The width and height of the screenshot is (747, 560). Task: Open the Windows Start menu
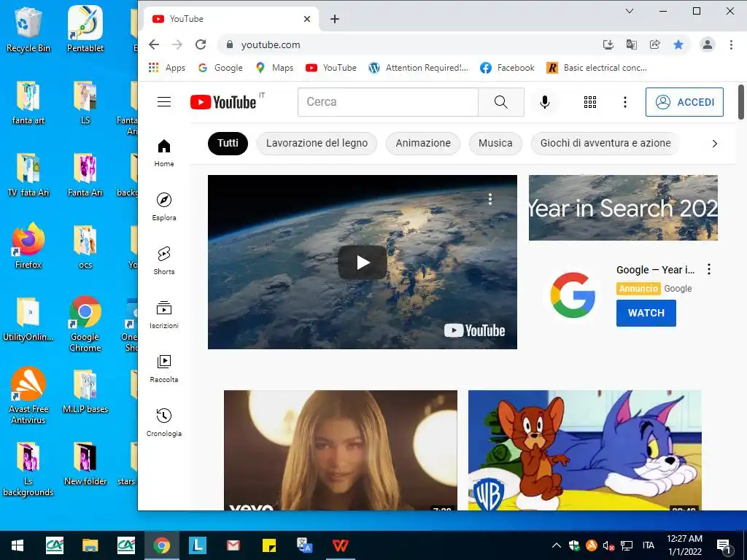[18, 545]
